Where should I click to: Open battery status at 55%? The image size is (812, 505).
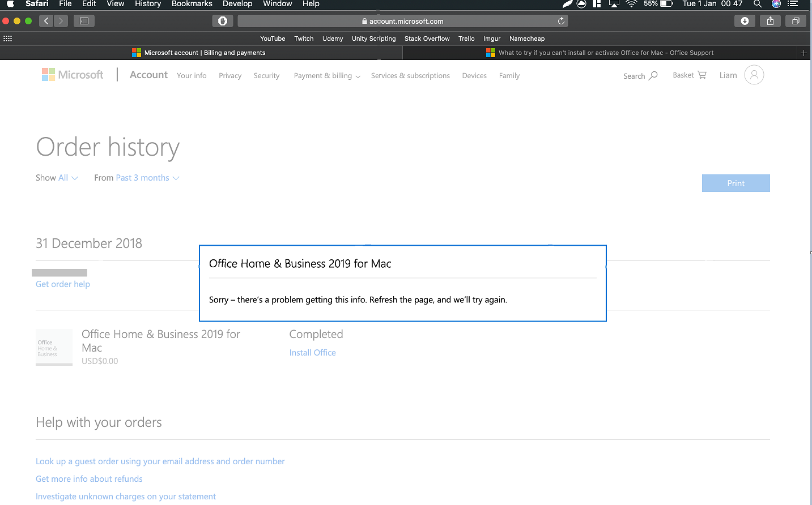[658, 4]
